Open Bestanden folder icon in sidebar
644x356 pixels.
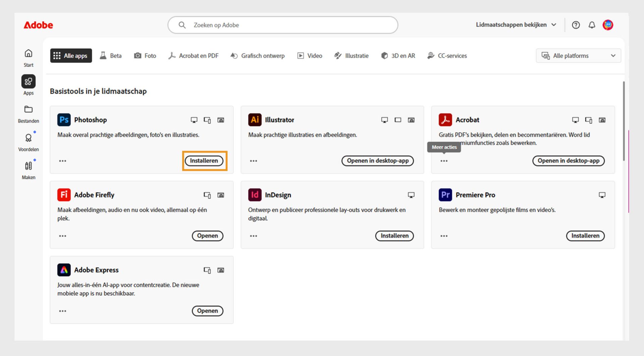29,110
